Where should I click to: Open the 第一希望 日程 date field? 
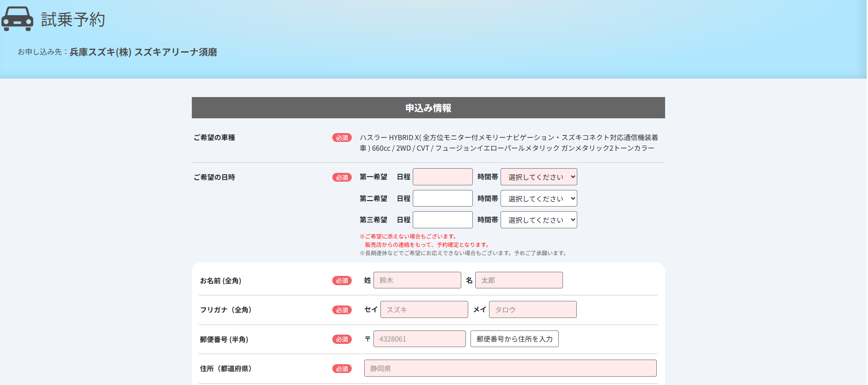point(442,177)
